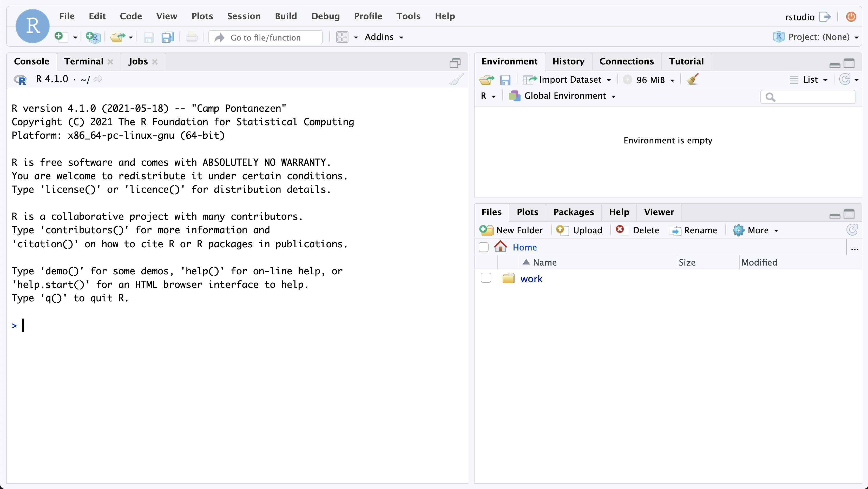Click the Open File folder icon
This screenshot has width=868, height=489.
(118, 37)
